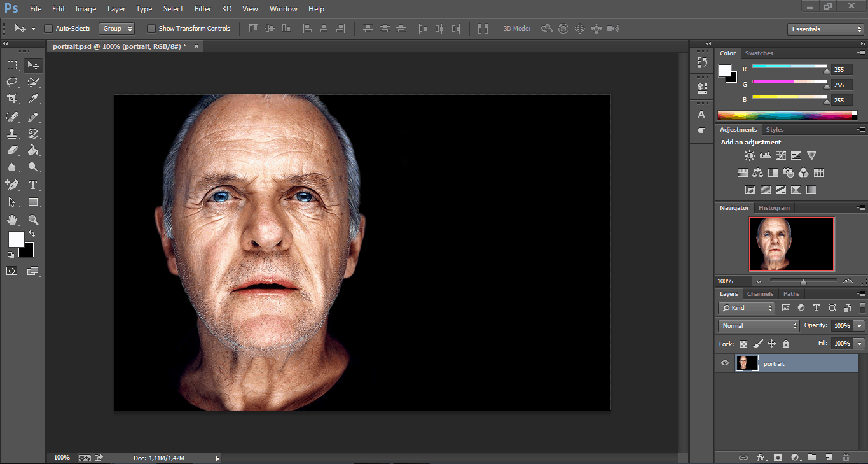Expand the Group auto-select dropdown
868x464 pixels.
point(117,29)
